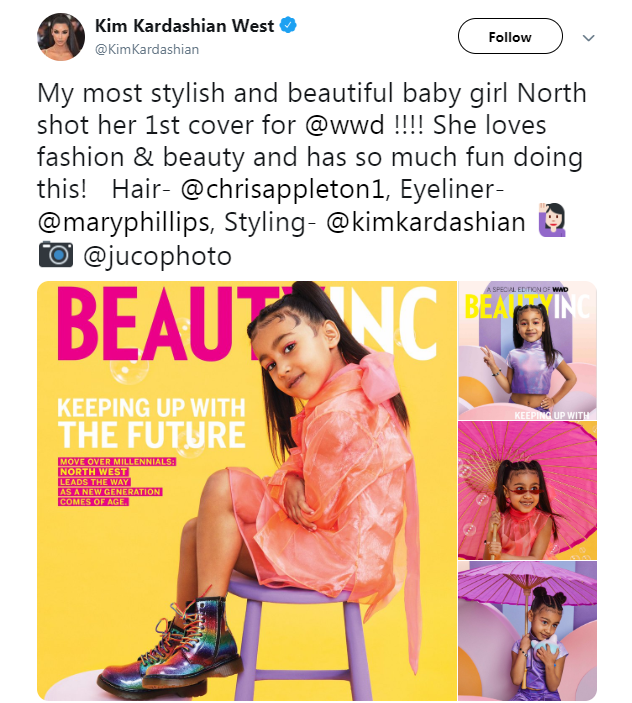
Task: Click the @KimKardashian handle below the name
Action: click(147, 49)
